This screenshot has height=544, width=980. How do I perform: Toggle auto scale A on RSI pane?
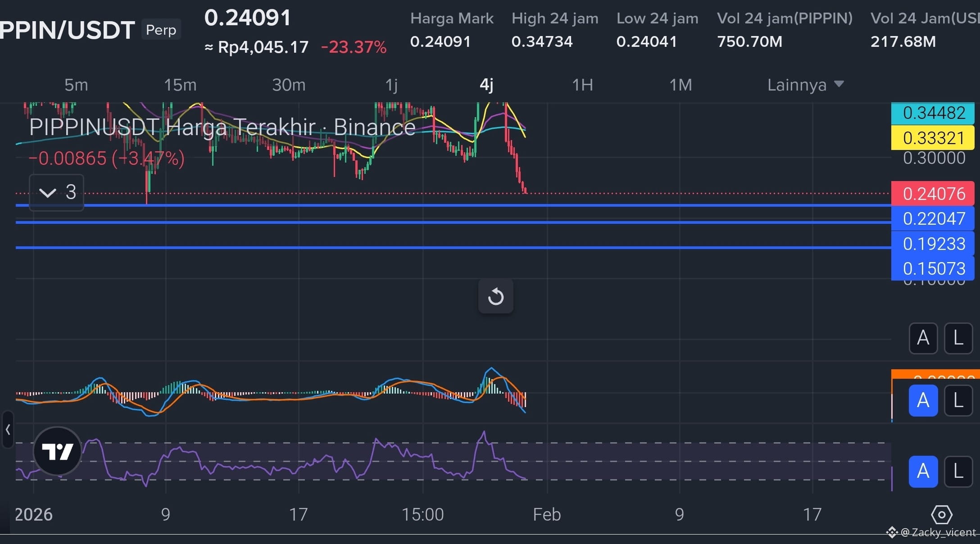923,471
